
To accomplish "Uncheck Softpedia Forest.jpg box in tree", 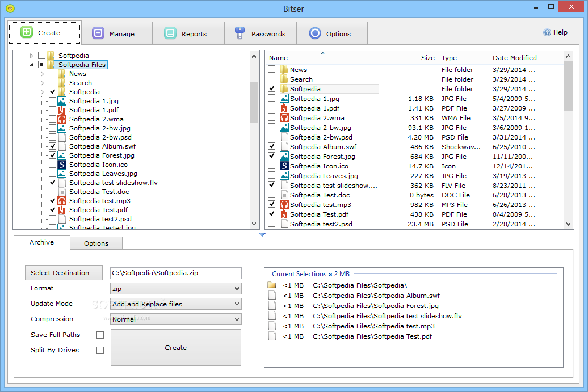I will [52, 155].
